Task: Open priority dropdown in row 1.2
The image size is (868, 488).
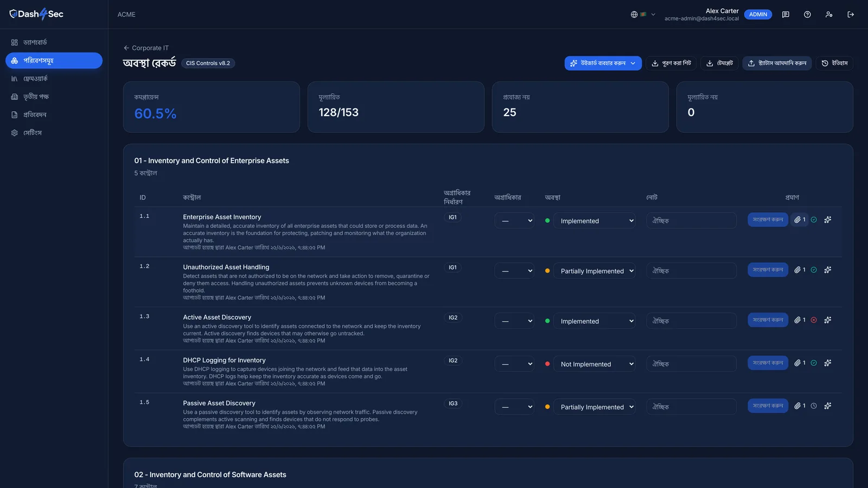Action: coord(514,271)
